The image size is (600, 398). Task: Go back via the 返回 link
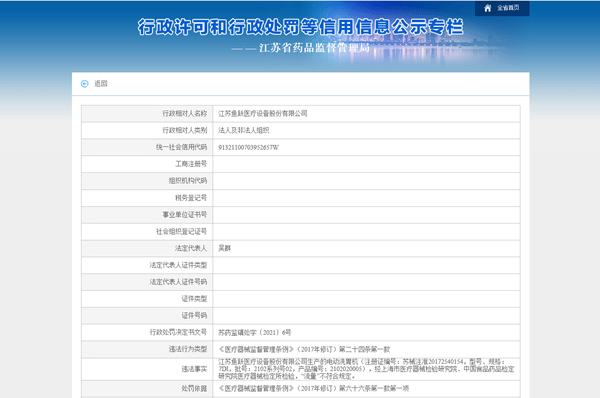[x=101, y=84]
